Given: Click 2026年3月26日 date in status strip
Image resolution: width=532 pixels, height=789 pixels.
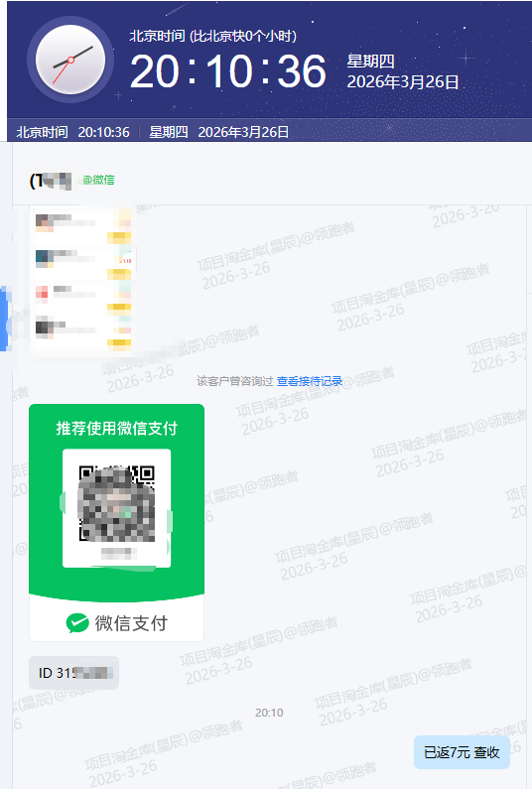Looking at the screenshot, I should (x=243, y=132).
